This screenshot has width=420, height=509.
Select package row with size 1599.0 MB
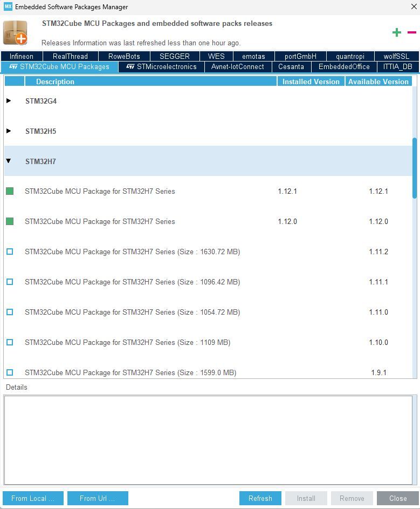208,368
